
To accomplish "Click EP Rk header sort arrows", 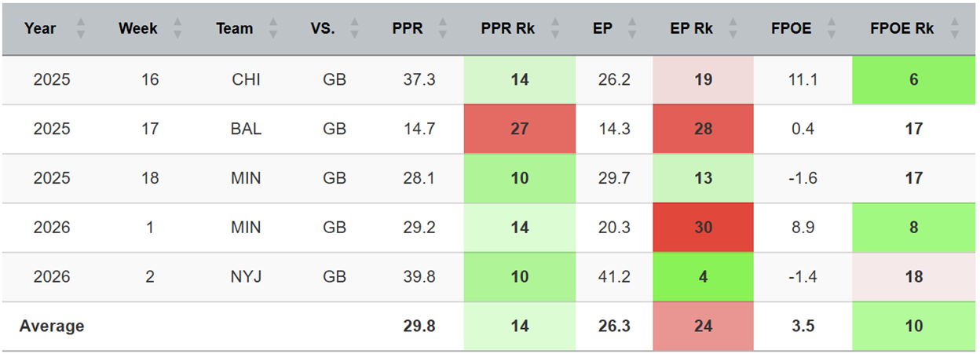I will point(733,29).
